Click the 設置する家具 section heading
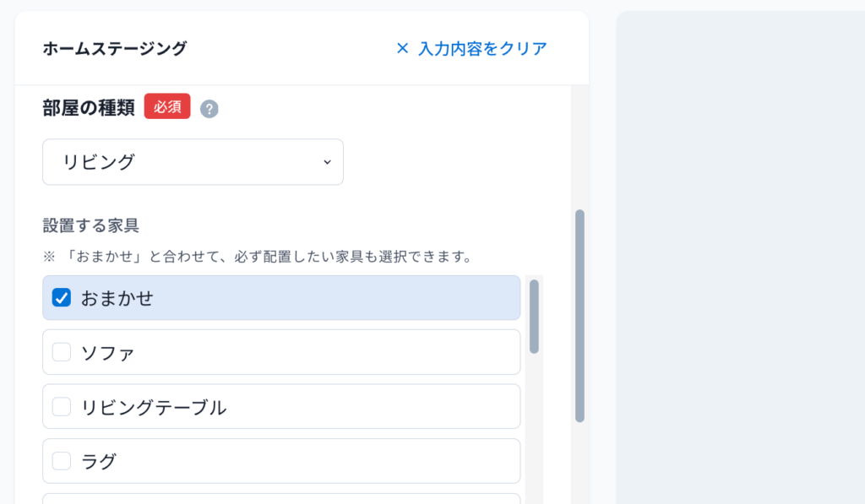Screen dimensions: 865x504 (91, 225)
